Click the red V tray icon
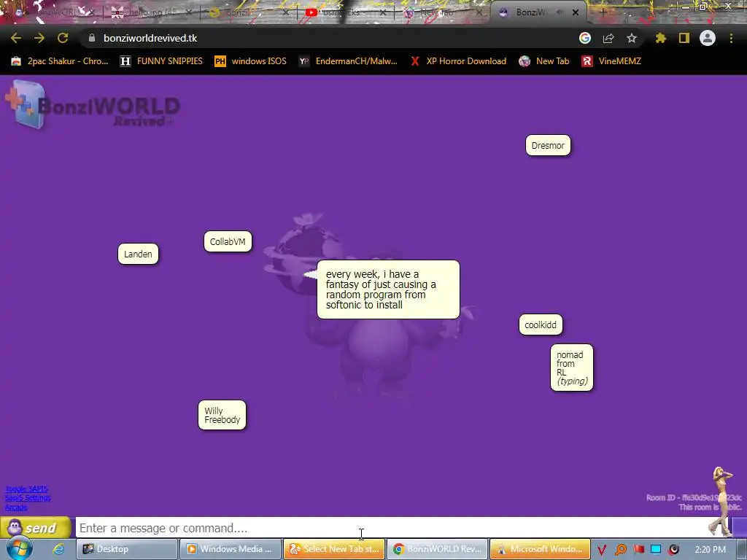Screen dimensions: 747x560 pyautogui.click(x=602, y=550)
